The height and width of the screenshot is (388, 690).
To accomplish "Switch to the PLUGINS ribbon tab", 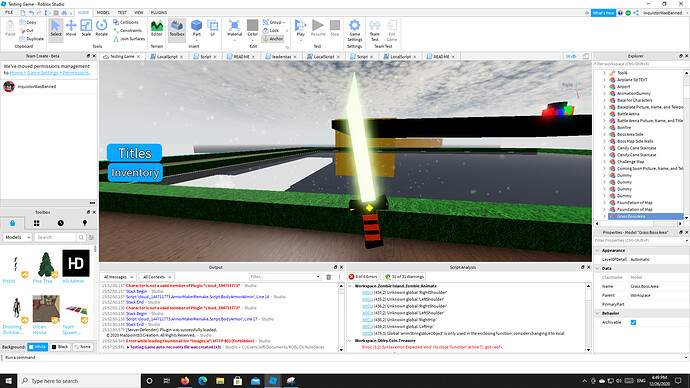I will point(159,13).
